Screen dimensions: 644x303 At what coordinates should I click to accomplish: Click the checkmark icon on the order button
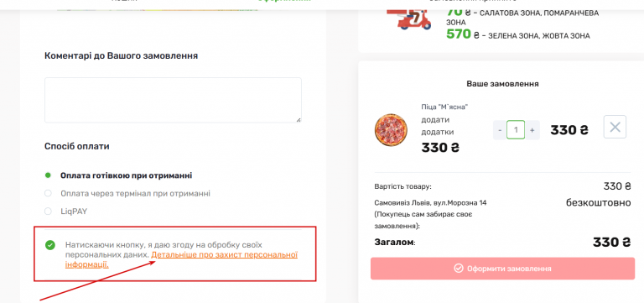coord(459,269)
